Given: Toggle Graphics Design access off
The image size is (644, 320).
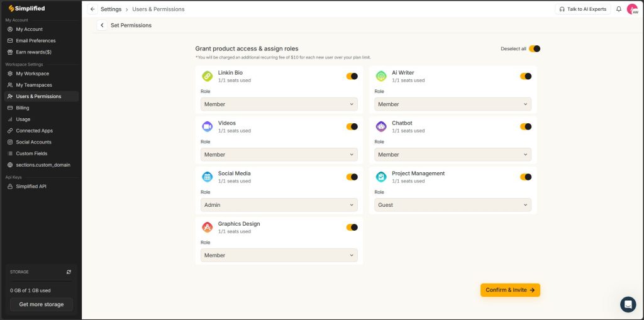Looking at the screenshot, I should point(352,227).
